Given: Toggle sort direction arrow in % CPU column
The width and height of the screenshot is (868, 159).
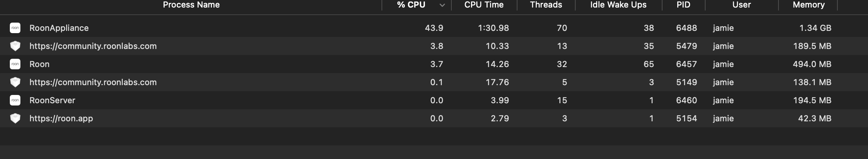Looking at the screenshot, I should click(x=442, y=5).
